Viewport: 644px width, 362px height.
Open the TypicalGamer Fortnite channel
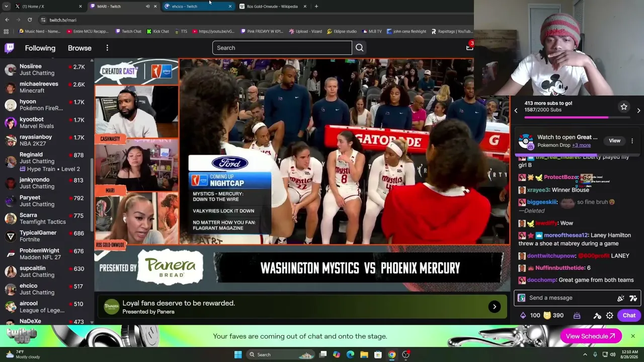click(x=46, y=236)
